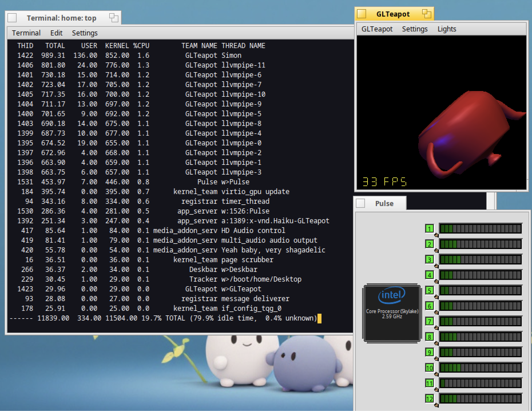The height and width of the screenshot is (411, 532).
Task: Toggle CPU 9 button in Pulse
Action: click(x=429, y=352)
